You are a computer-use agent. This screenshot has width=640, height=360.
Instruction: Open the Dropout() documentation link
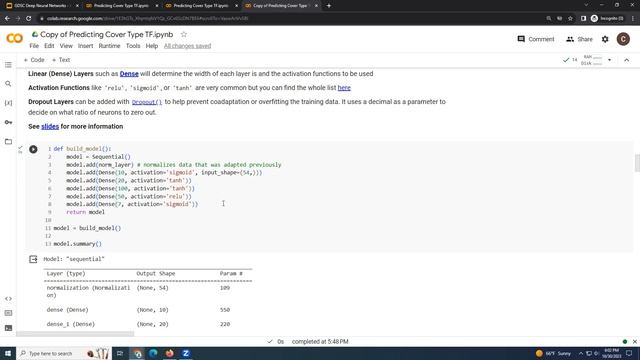[x=147, y=102]
